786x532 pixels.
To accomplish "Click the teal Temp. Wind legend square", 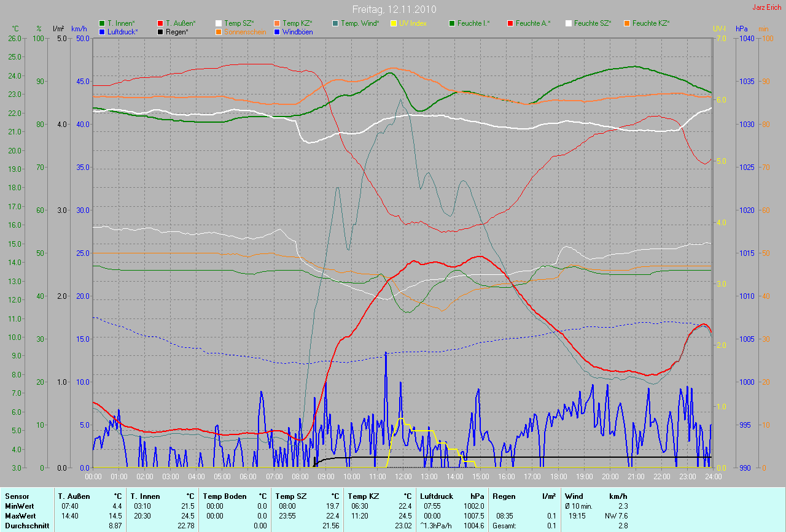I will click(x=335, y=23).
